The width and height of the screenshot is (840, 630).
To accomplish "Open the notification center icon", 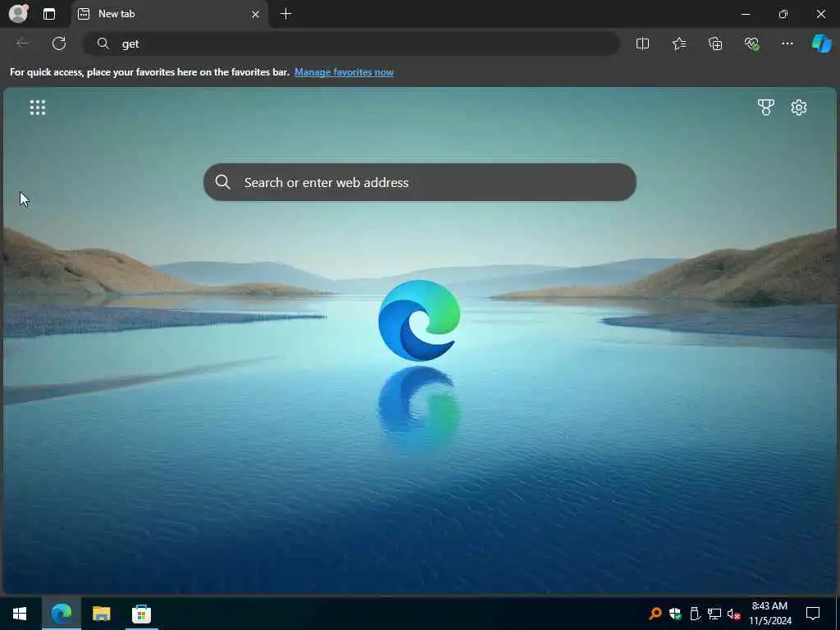I will [x=813, y=614].
